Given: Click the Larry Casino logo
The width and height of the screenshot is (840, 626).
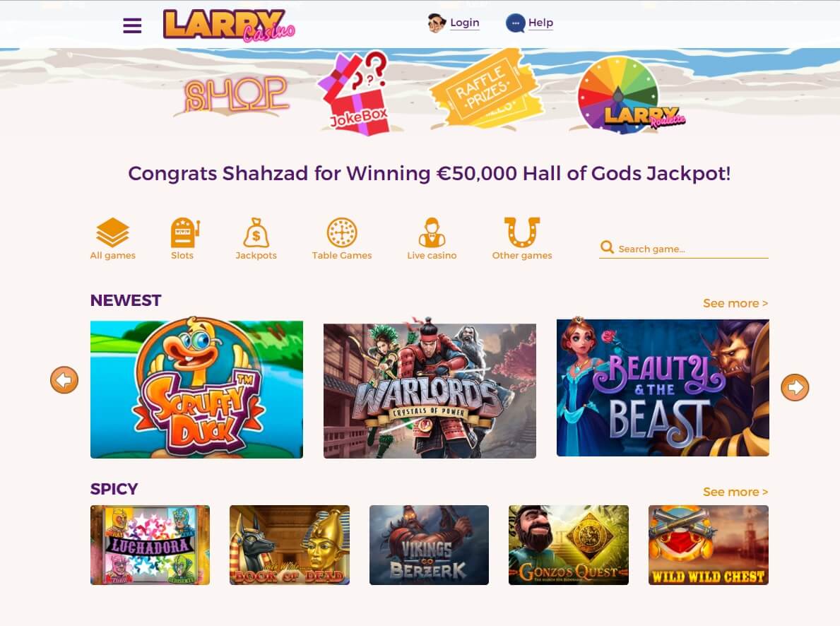Looking at the screenshot, I should (229, 25).
